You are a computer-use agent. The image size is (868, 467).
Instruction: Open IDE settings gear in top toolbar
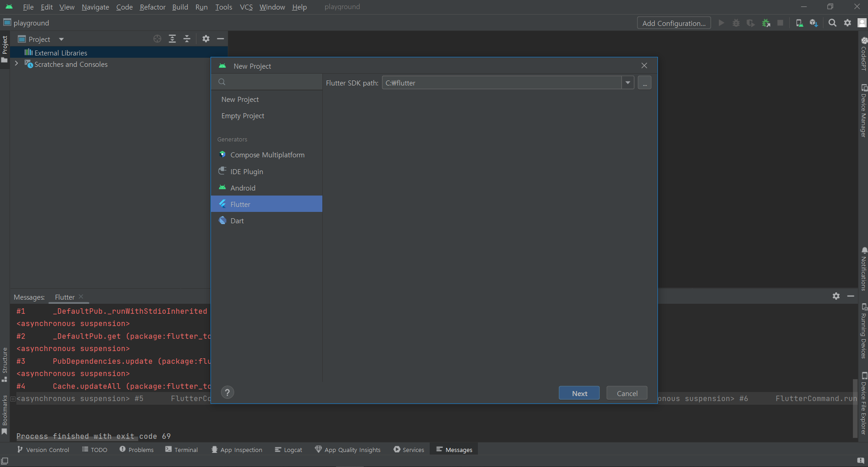point(848,23)
